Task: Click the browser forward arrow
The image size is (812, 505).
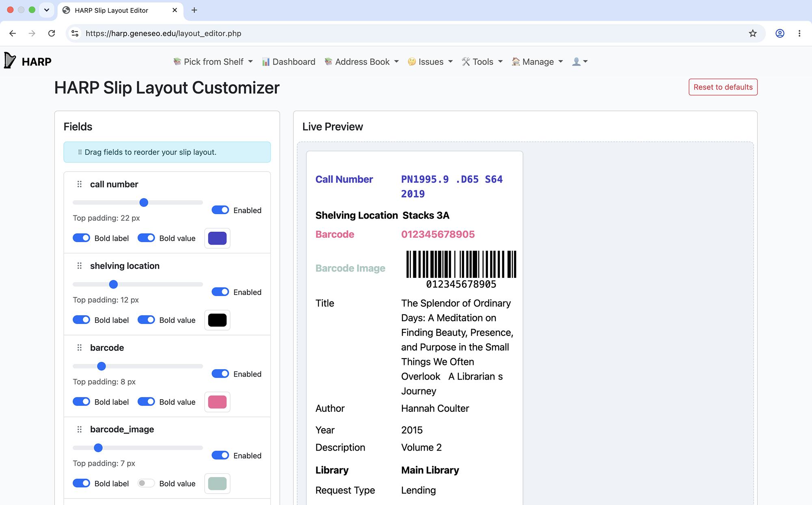Action: pos(32,33)
